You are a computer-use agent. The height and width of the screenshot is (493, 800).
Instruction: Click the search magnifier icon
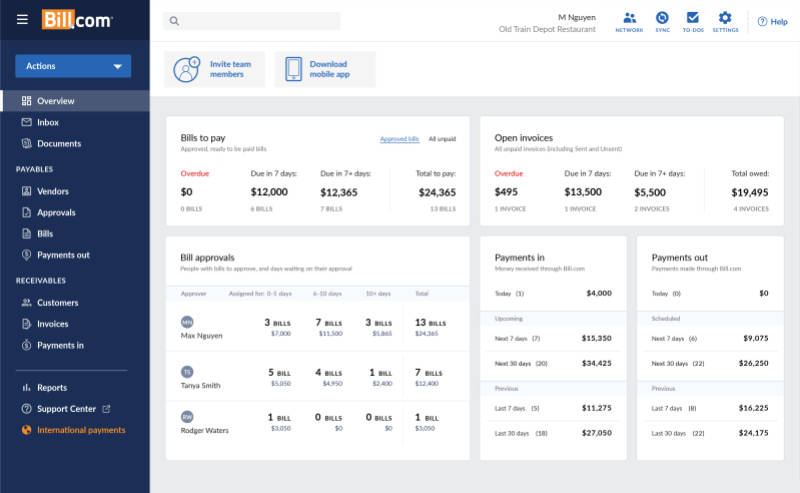[x=174, y=21]
